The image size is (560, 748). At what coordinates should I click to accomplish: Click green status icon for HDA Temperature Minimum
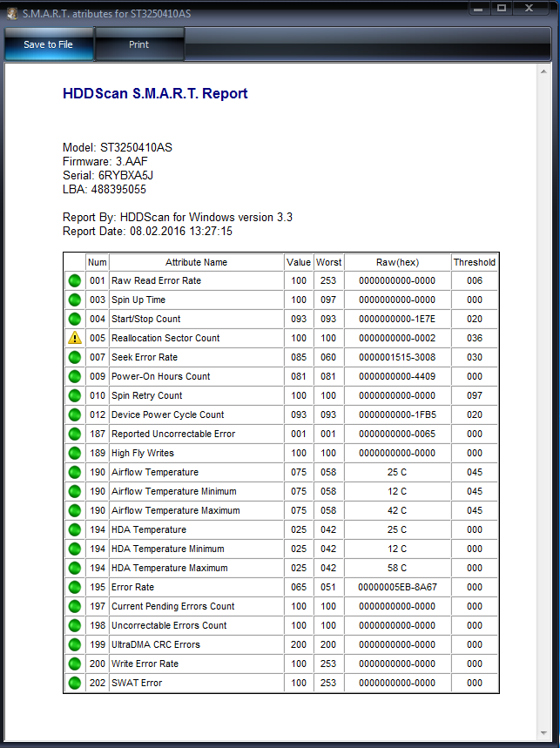(x=75, y=549)
